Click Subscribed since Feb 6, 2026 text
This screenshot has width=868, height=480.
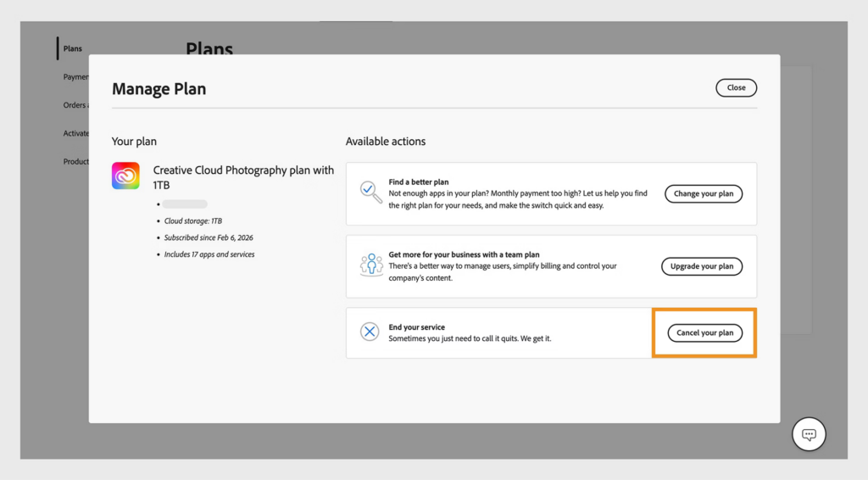(x=209, y=237)
